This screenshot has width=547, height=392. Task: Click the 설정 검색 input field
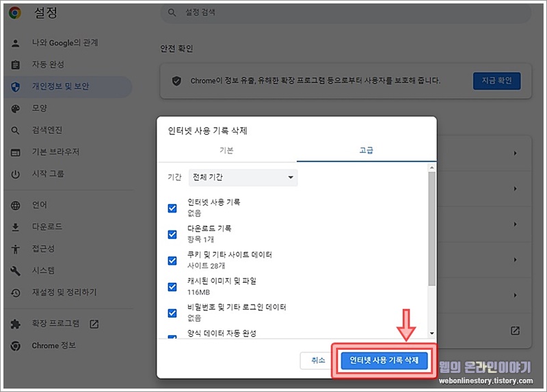[x=346, y=12]
